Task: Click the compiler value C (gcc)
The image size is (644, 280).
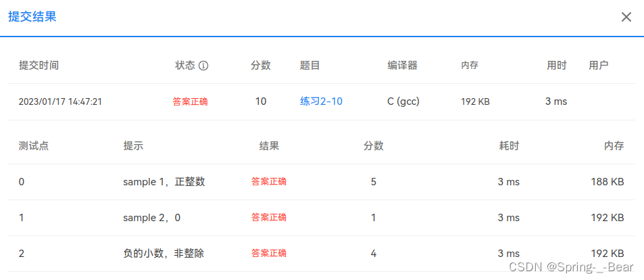Action: pyautogui.click(x=403, y=101)
